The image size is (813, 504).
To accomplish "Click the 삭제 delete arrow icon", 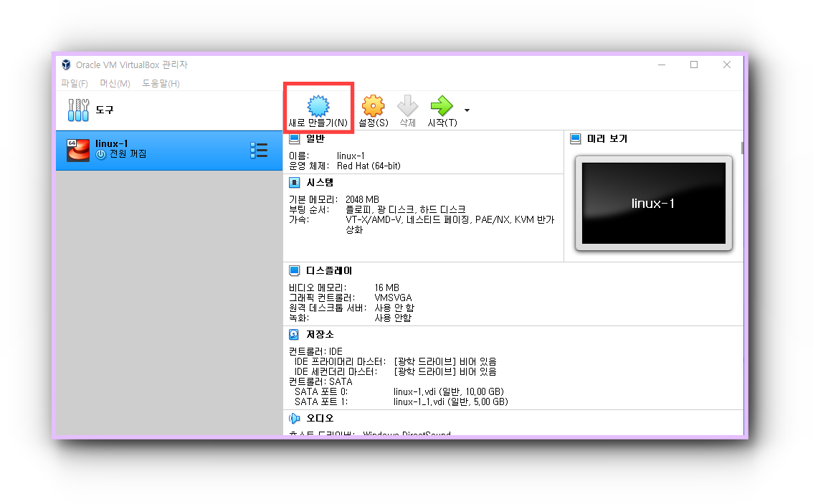I will pos(407,105).
